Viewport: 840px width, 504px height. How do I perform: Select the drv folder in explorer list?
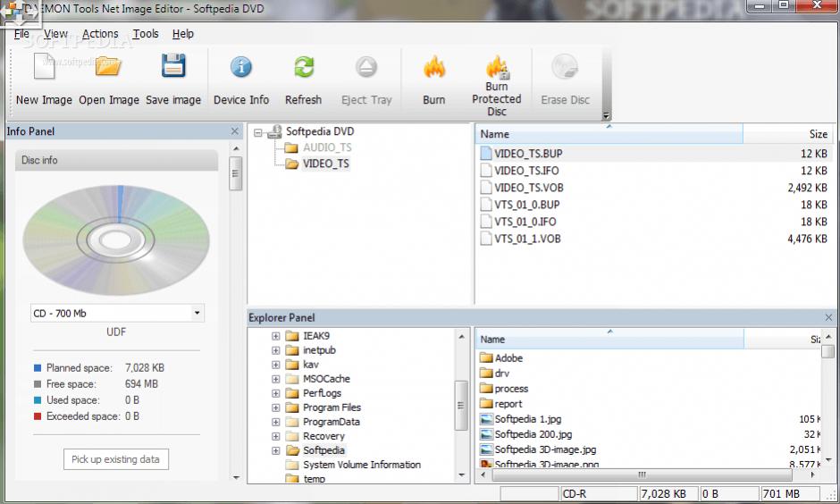(x=502, y=374)
